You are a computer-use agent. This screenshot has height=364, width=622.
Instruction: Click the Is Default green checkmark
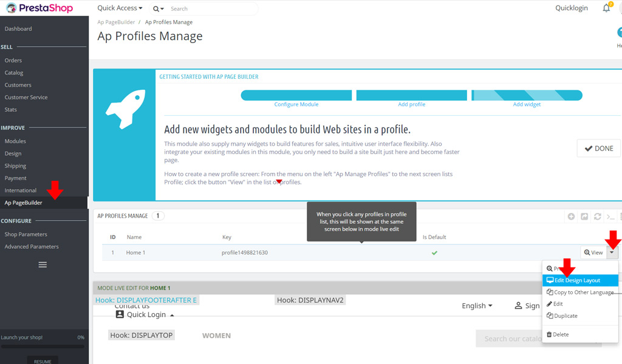tap(434, 253)
